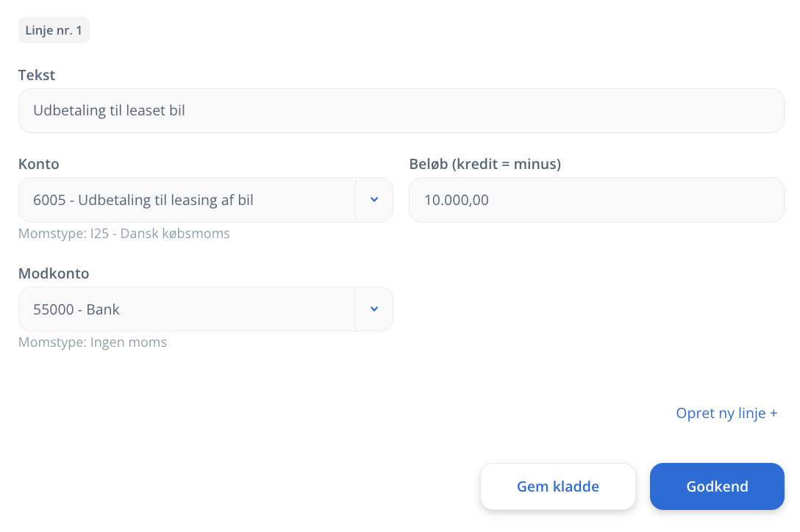Click the 10.000,00 amount value

pos(456,200)
